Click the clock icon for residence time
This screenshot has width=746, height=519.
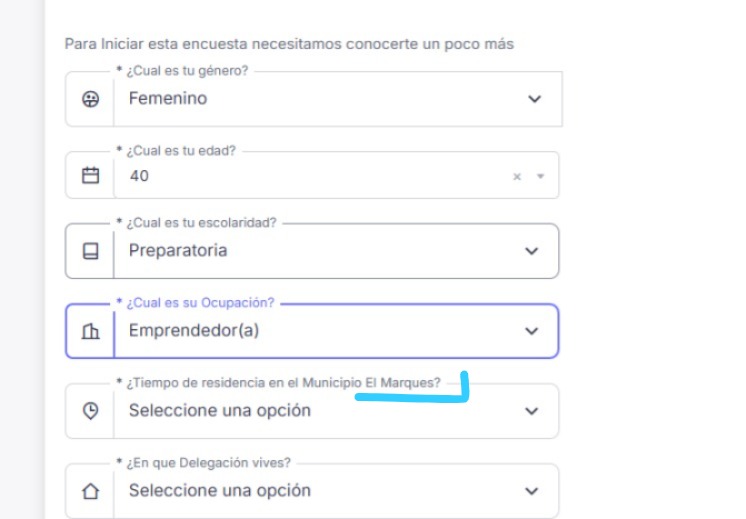[90, 411]
